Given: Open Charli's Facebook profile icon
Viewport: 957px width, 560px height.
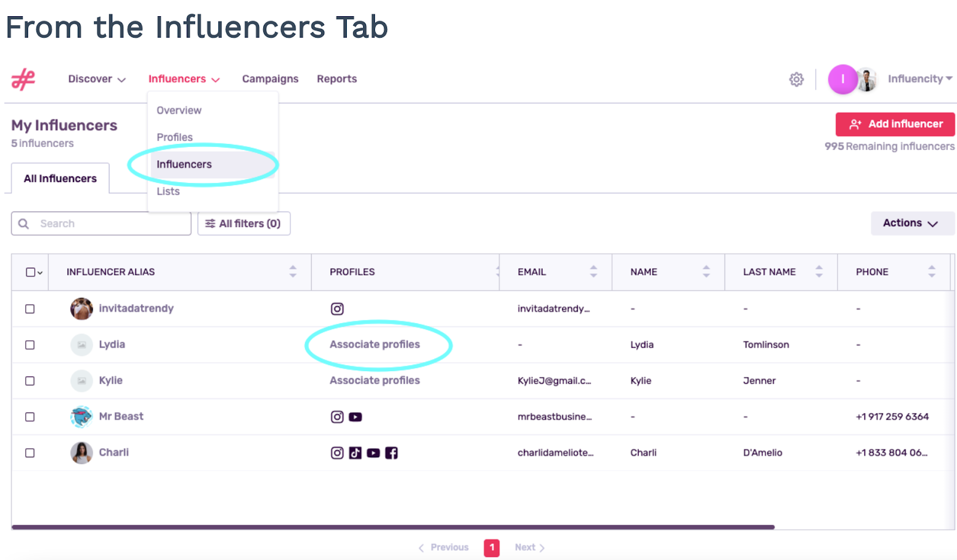Looking at the screenshot, I should click(391, 453).
